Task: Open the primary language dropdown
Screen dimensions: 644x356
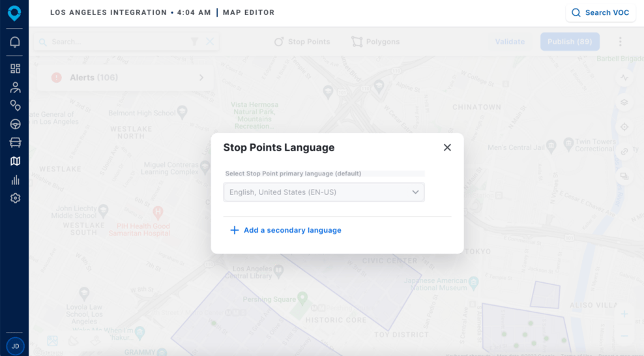Action: tap(324, 192)
